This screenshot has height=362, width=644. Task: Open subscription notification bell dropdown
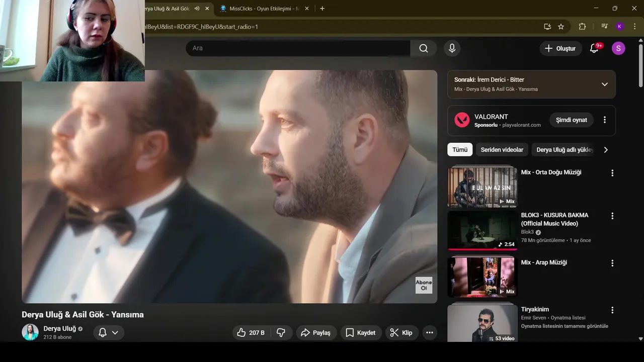(109, 333)
